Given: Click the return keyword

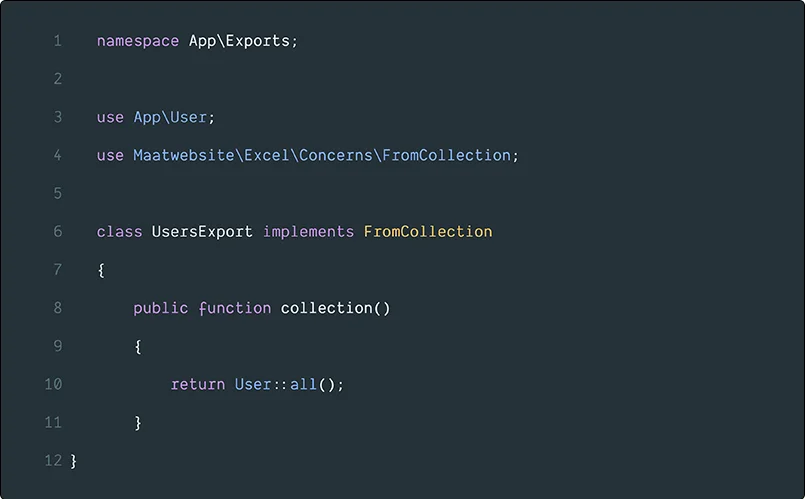Looking at the screenshot, I should [197, 384].
